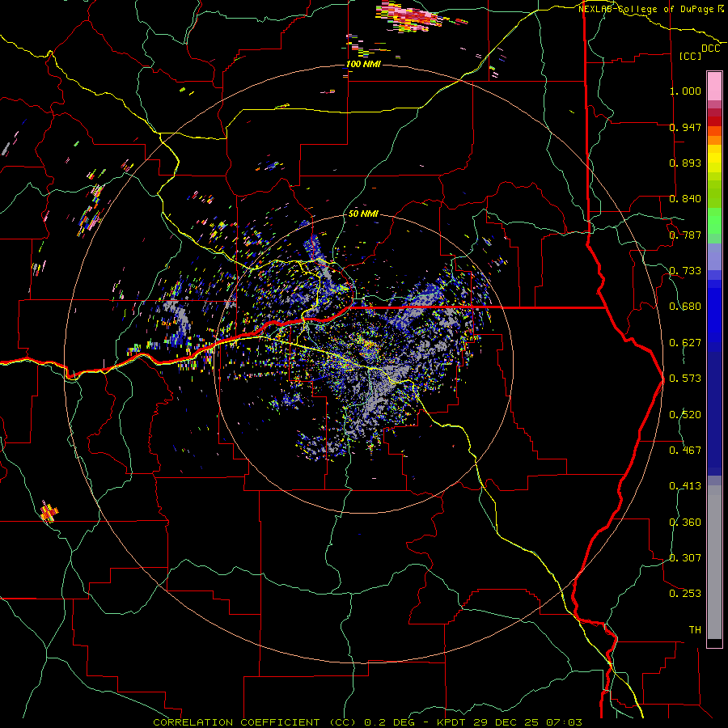Viewport: 728px width, 728px height.
Task: Select the 0.787 scale value
Action: coord(685,235)
